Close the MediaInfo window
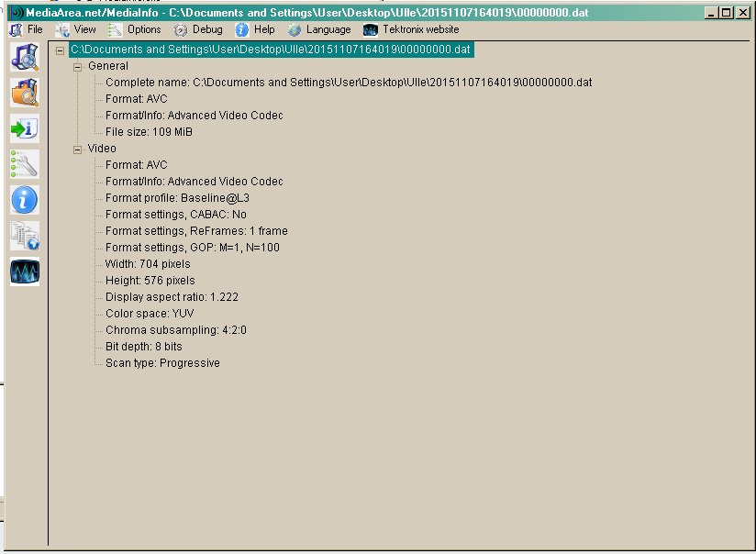 coord(743,13)
